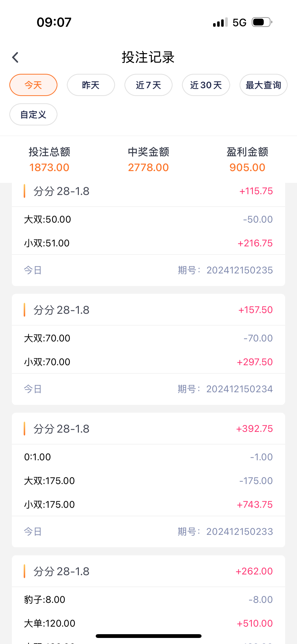Filter records by 近30天

tap(206, 85)
